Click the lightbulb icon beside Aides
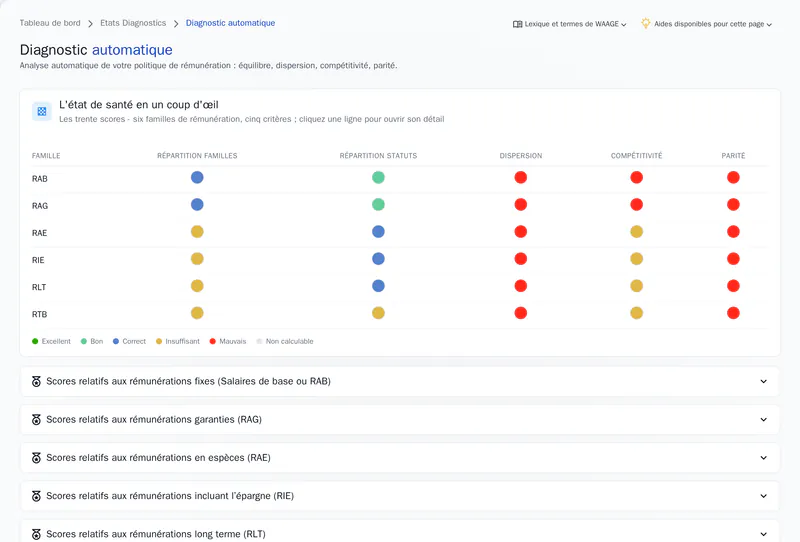Screen dimensions: 800x542 coord(645,23)
